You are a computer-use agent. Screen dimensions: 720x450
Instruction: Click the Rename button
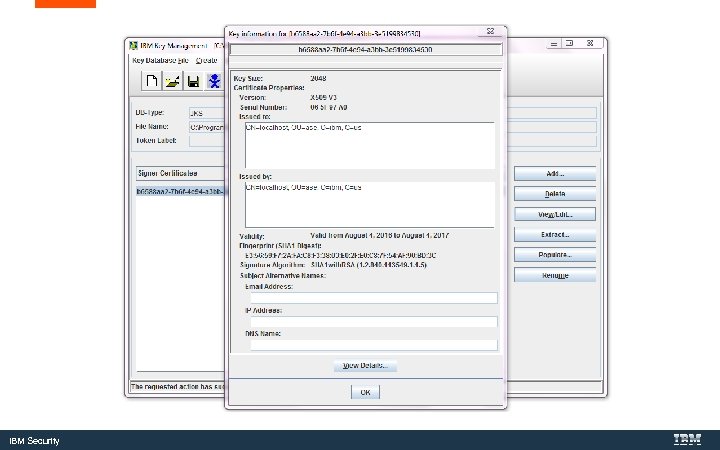pyautogui.click(x=555, y=275)
